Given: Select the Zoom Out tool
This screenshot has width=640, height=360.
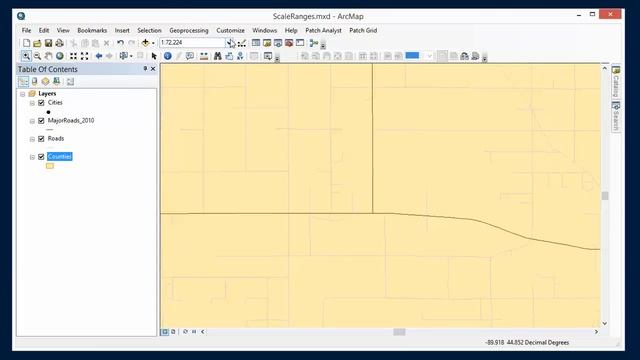Looking at the screenshot, I should click(37, 56).
